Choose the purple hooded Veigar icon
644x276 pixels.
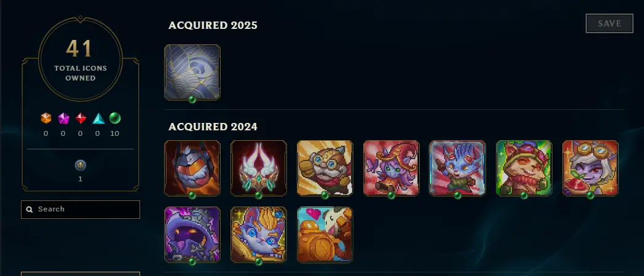[192, 235]
